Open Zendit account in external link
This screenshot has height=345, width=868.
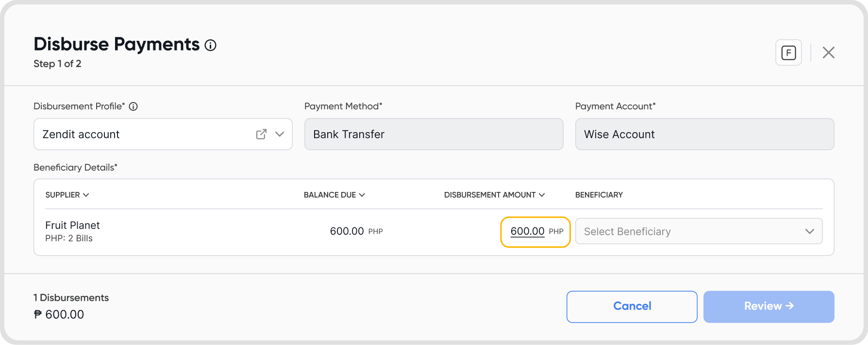pyautogui.click(x=261, y=134)
